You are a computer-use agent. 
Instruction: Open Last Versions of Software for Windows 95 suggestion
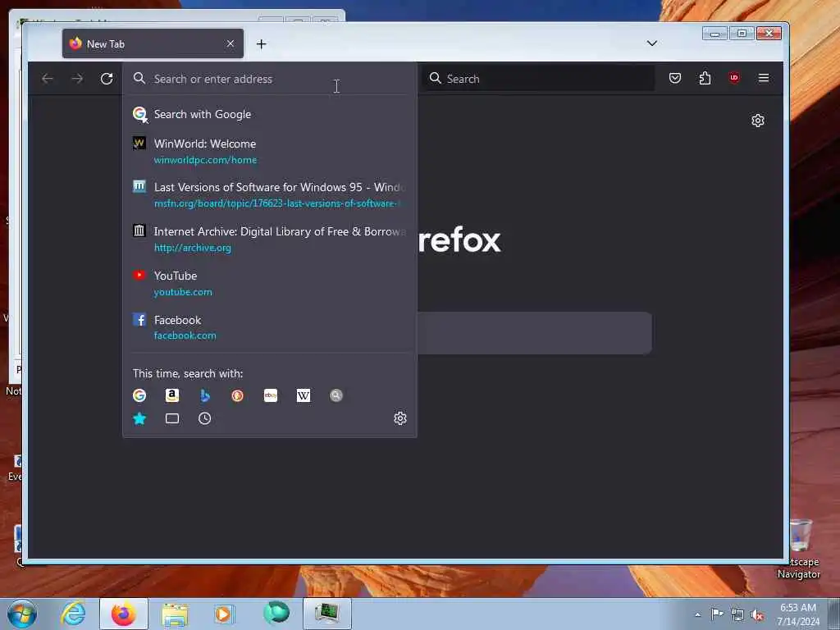click(269, 194)
